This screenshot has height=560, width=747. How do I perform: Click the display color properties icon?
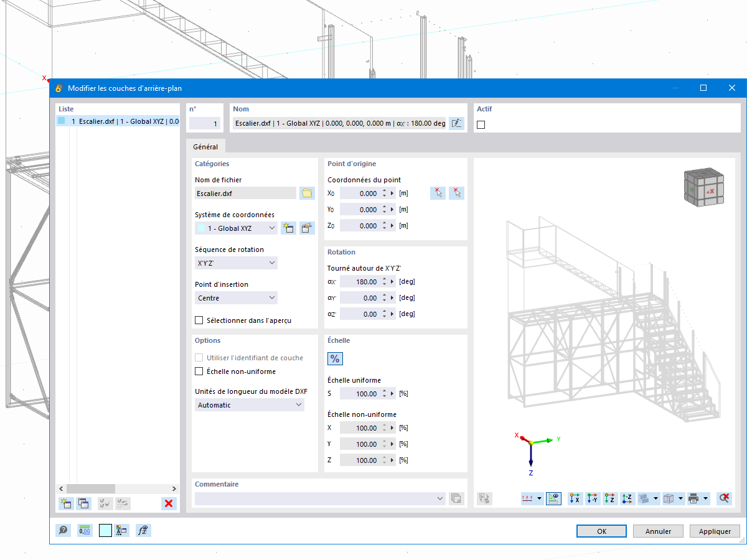click(x=122, y=531)
